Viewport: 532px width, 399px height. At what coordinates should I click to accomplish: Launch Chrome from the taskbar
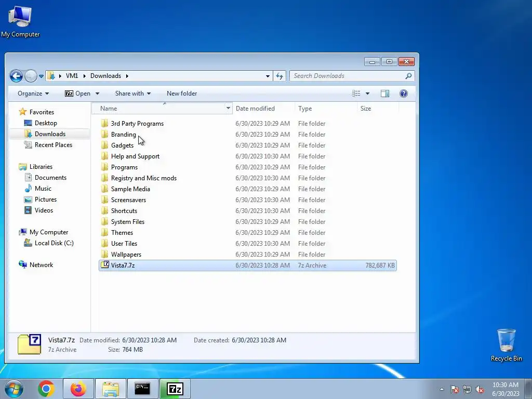(46, 389)
